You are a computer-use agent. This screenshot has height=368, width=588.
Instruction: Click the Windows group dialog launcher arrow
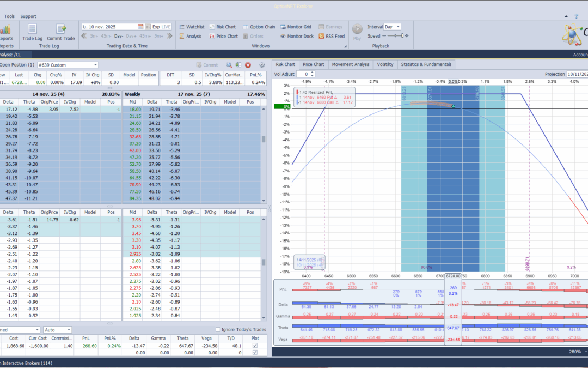(x=345, y=46)
